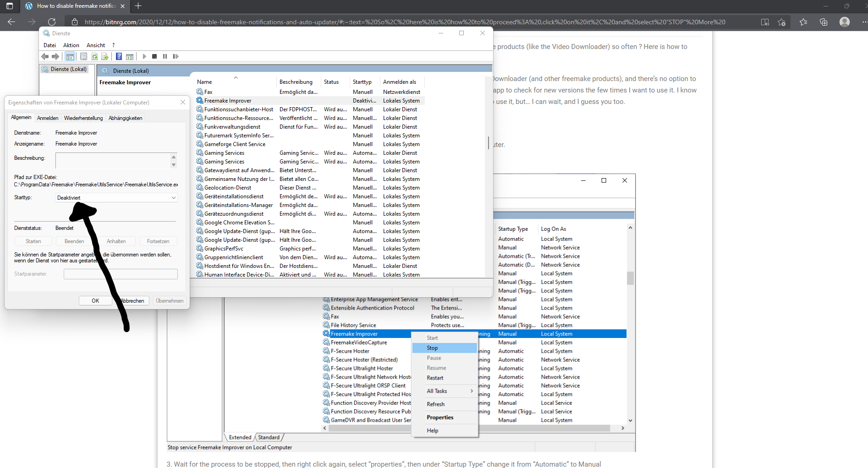Click the Startparameter text field
868x468 pixels.
[121, 274]
